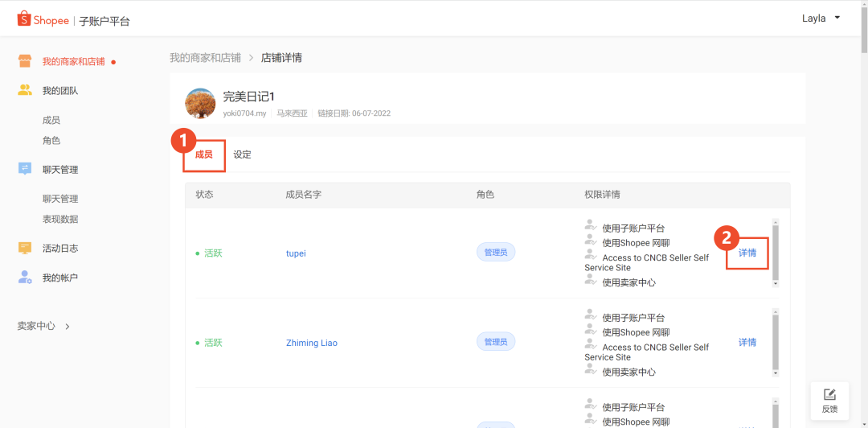Image resolution: width=868 pixels, height=428 pixels.
Task: Click 我的商家和店铺 breadcrumb link
Action: pos(205,58)
